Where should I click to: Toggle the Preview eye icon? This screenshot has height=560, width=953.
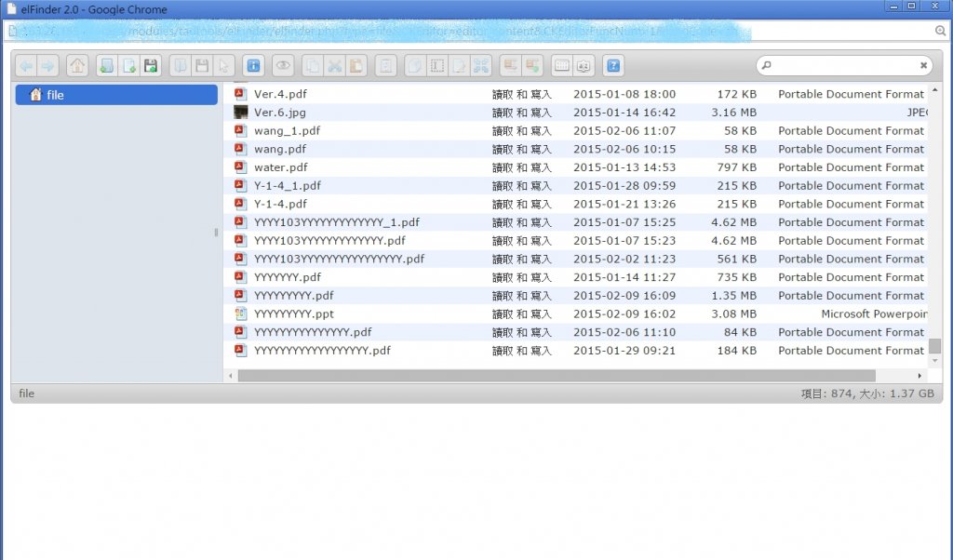pyautogui.click(x=283, y=66)
